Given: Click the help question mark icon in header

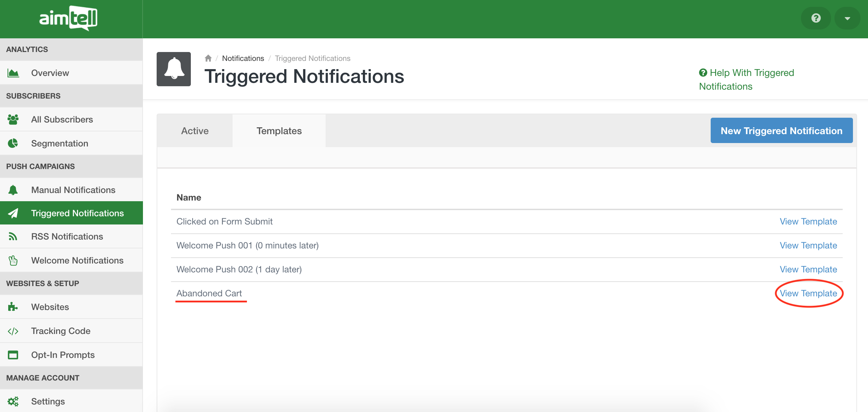Looking at the screenshot, I should tap(816, 18).
